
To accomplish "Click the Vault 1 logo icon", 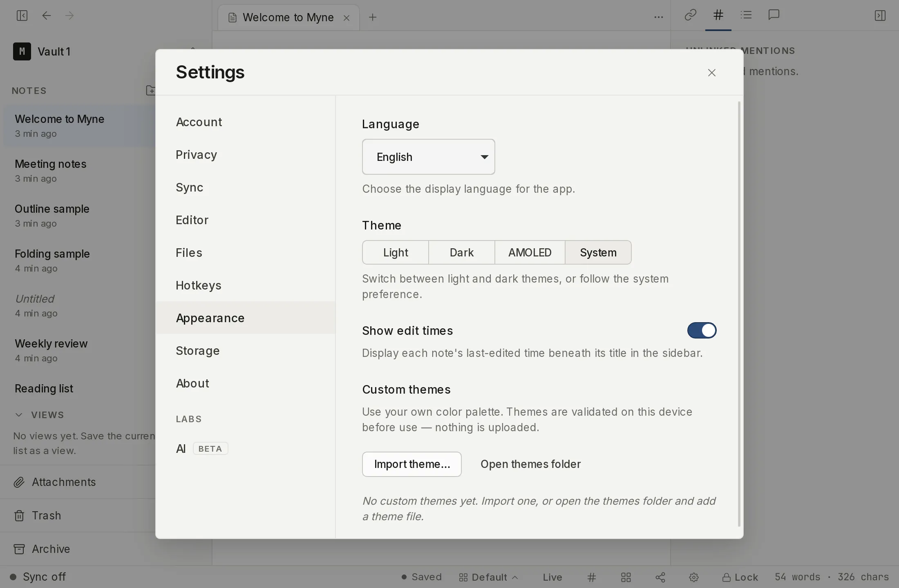I will pyautogui.click(x=22, y=51).
